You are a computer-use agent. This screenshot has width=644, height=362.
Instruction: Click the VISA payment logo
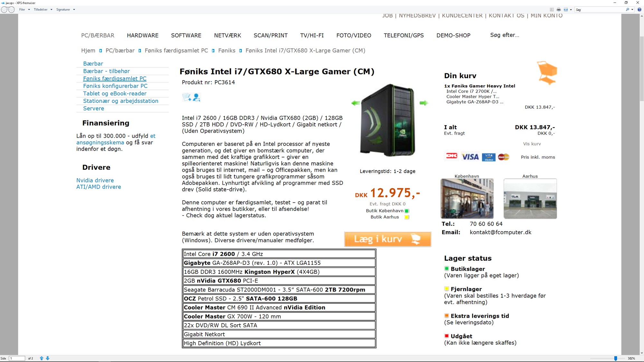pos(470,157)
